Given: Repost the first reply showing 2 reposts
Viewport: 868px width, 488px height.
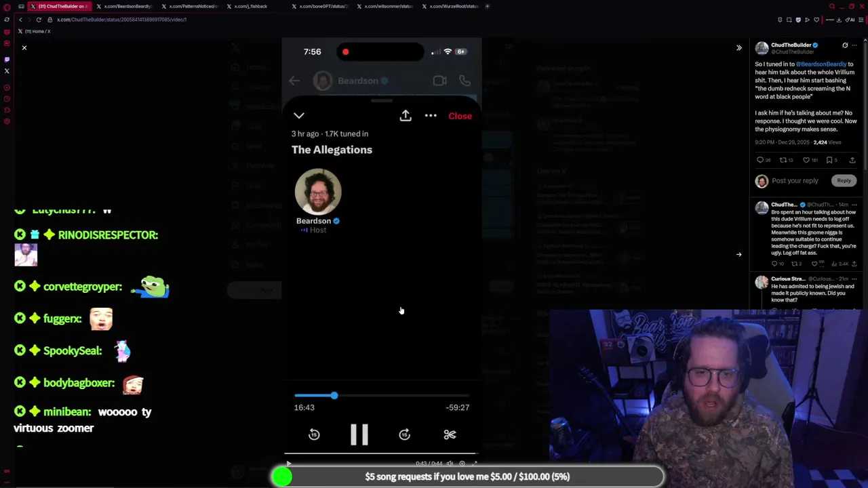Looking at the screenshot, I should click(x=796, y=264).
